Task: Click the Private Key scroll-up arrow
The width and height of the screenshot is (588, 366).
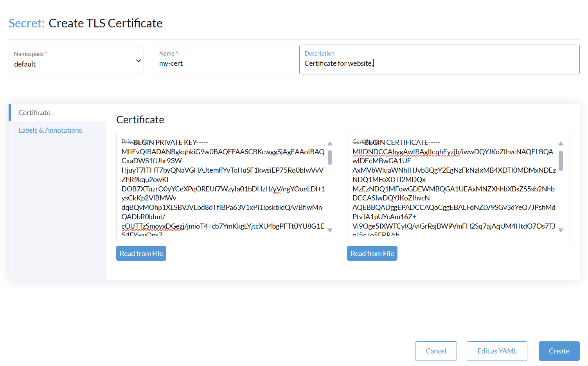Action: [330, 144]
